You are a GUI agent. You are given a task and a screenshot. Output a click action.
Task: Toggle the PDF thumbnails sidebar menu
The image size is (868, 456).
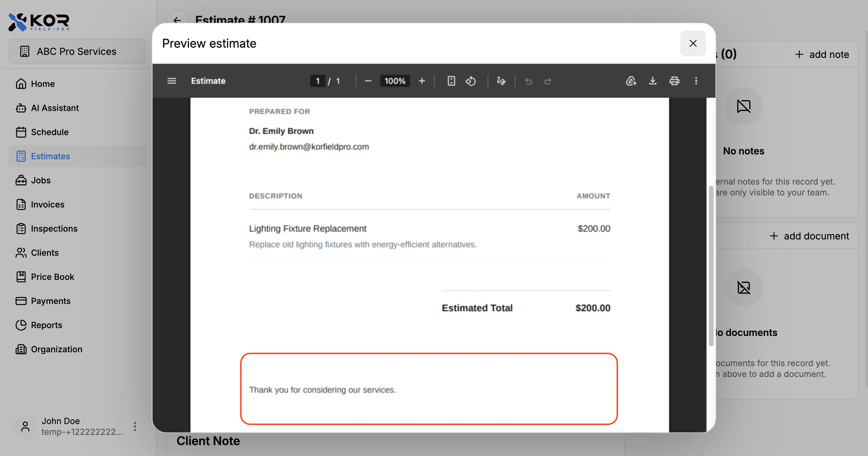(171, 81)
